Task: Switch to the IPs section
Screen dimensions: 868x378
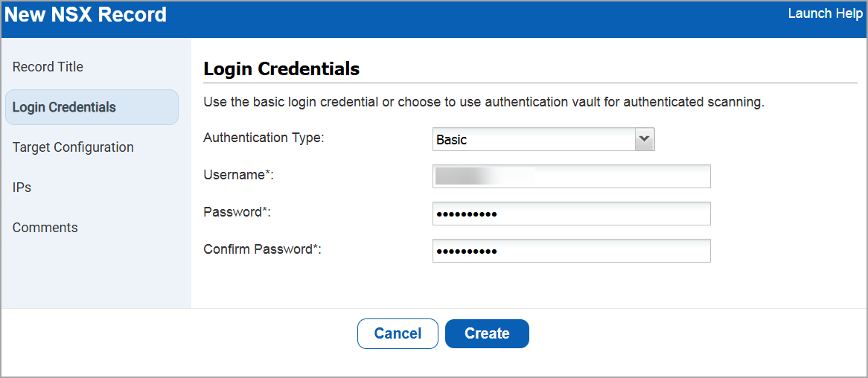Action: click(x=22, y=188)
